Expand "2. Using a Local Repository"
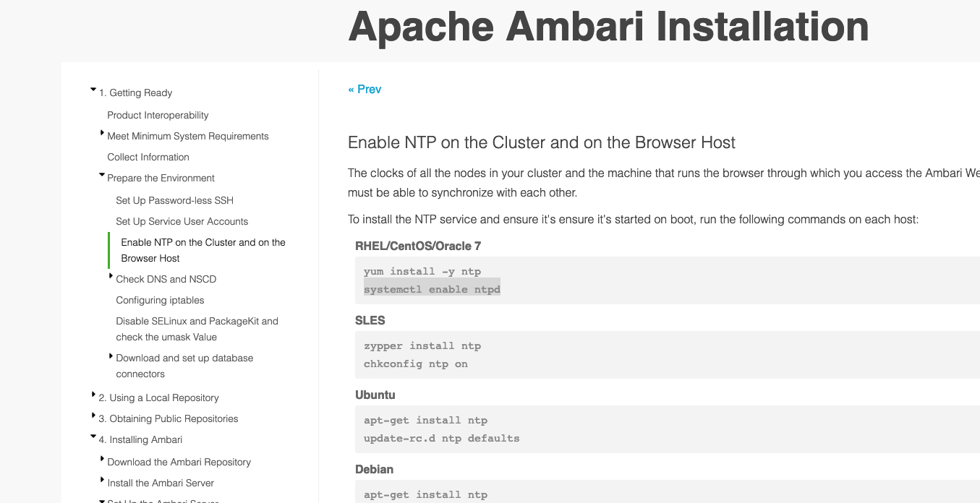This screenshot has width=980, height=503. [x=95, y=395]
